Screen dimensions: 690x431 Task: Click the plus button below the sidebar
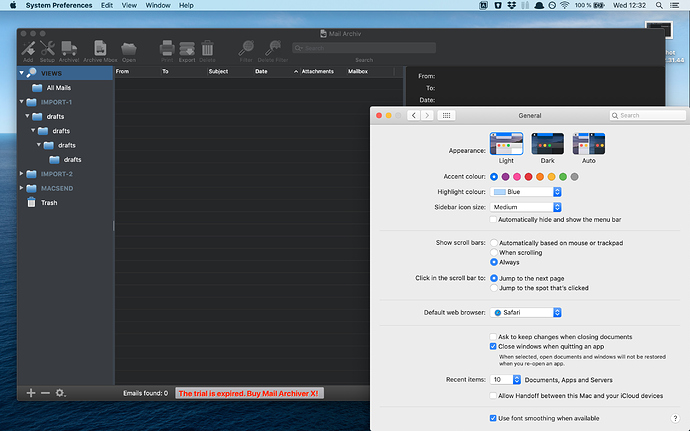click(x=31, y=393)
